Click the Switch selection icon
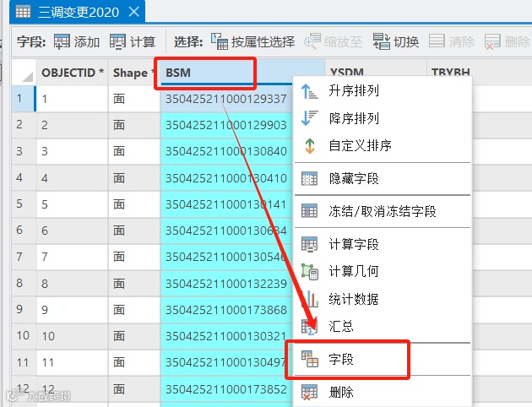The width and height of the screenshot is (532, 407). tap(382, 41)
